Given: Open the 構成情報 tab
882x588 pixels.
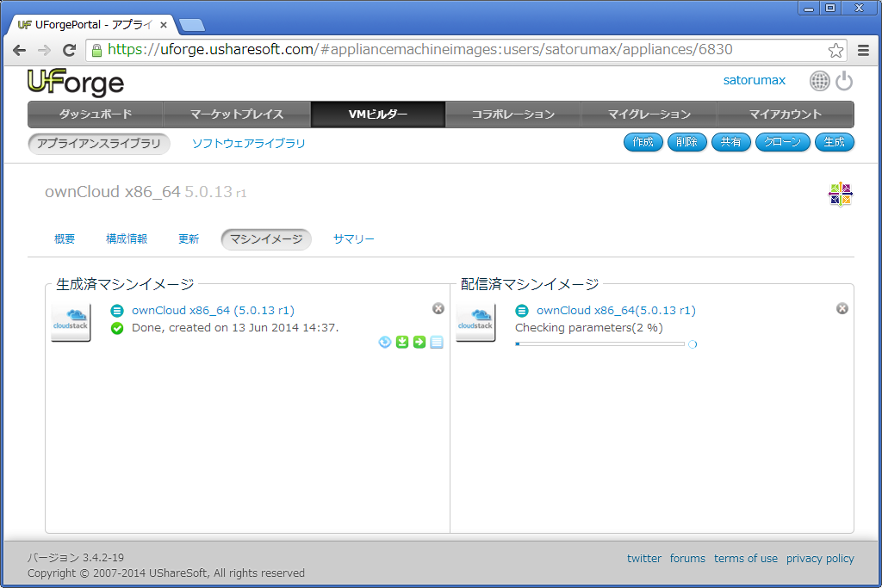Looking at the screenshot, I should (x=127, y=239).
